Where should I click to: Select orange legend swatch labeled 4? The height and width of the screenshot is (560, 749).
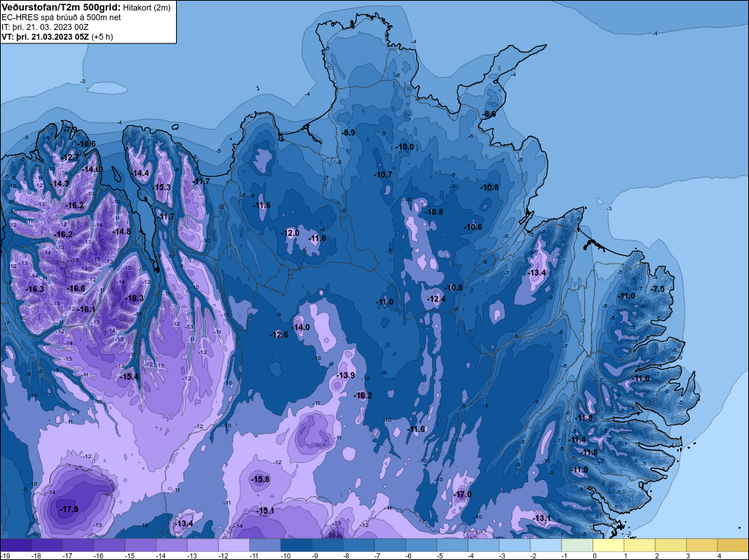[x=733, y=545]
